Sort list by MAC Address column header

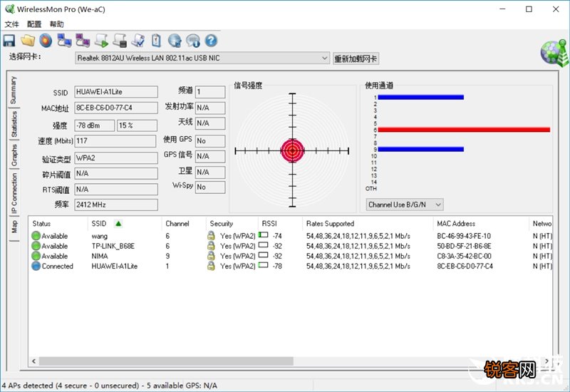pyautogui.click(x=481, y=224)
